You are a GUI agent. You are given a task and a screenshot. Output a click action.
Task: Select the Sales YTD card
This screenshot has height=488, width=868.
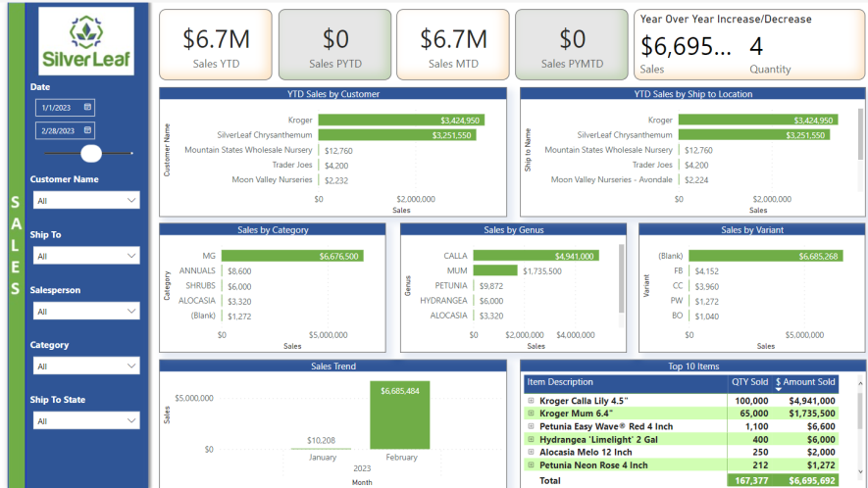216,45
